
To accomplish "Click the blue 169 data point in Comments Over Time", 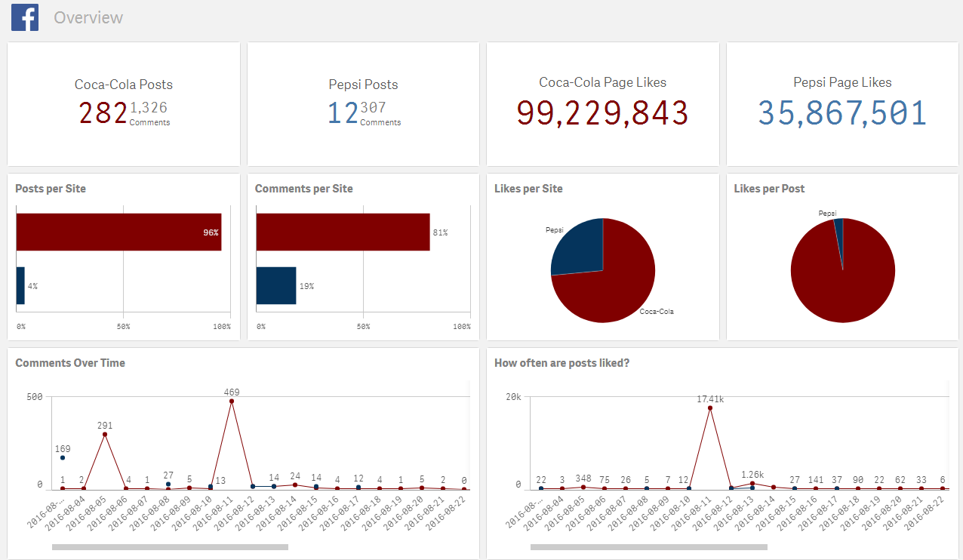I will click(x=63, y=458).
